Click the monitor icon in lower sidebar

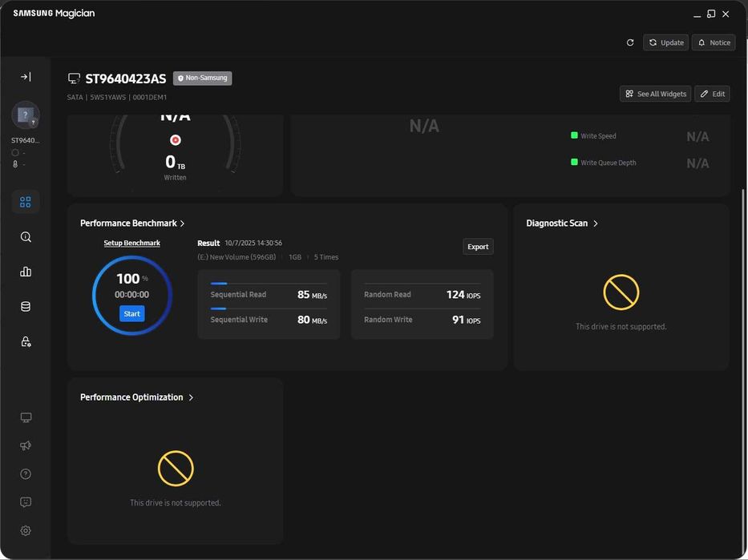(26, 417)
